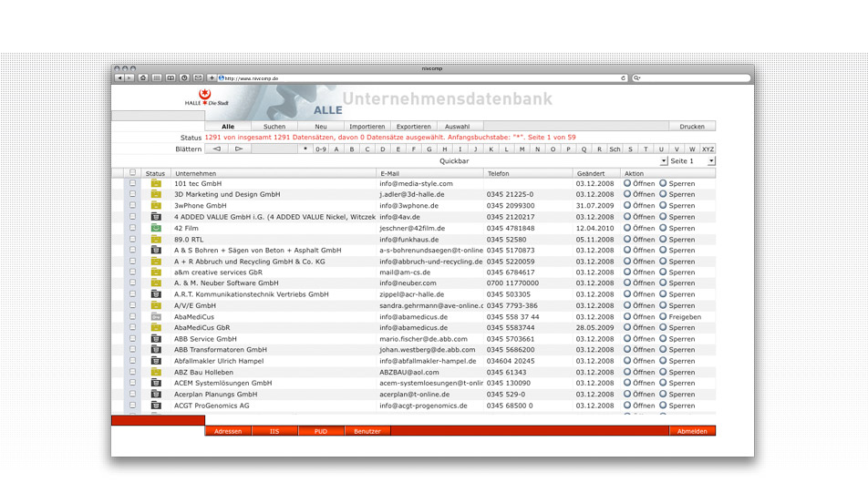This screenshot has width=868, height=483.
Task: Click the browser home icon
Action: [143, 78]
